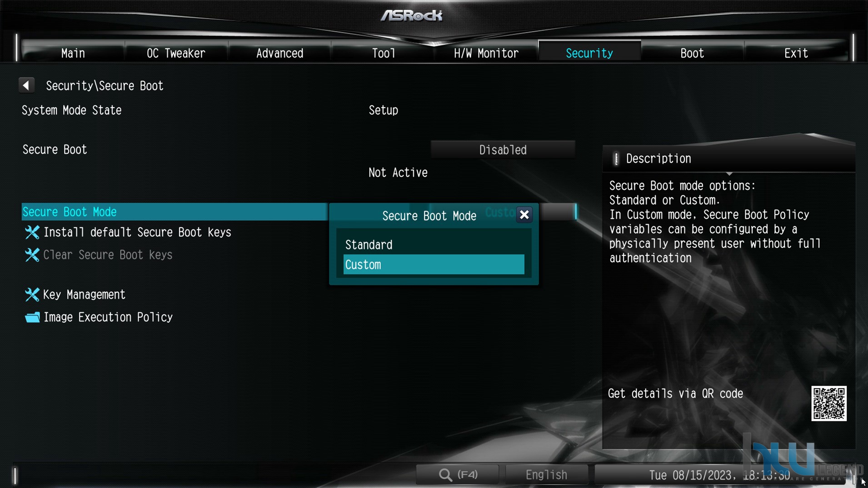Open the Exit tab
The width and height of the screenshot is (868, 488).
tap(796, 53)
